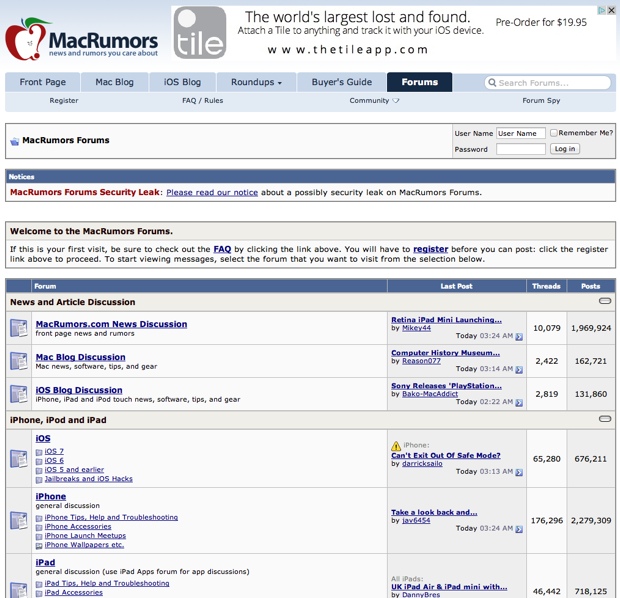Screen dimensions: 620x598
Task: Go to last post arrow for Safe Mode thread
Action: click(x=519, y=472)
